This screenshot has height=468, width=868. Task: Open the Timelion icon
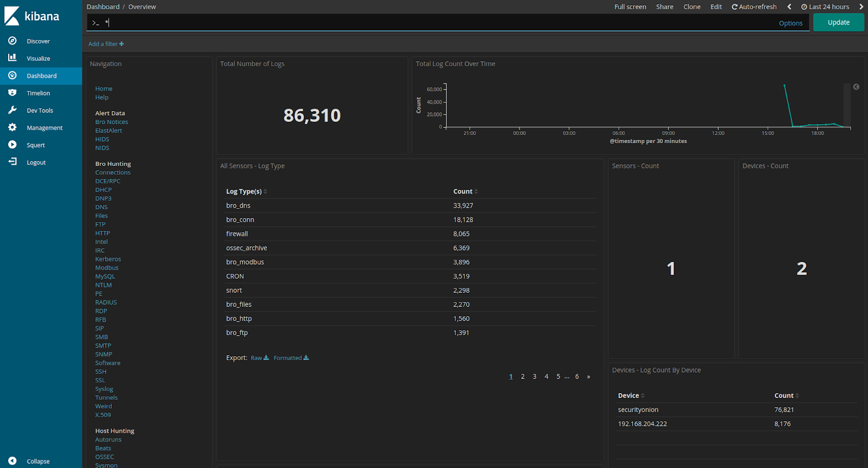(x=12, y=93)
